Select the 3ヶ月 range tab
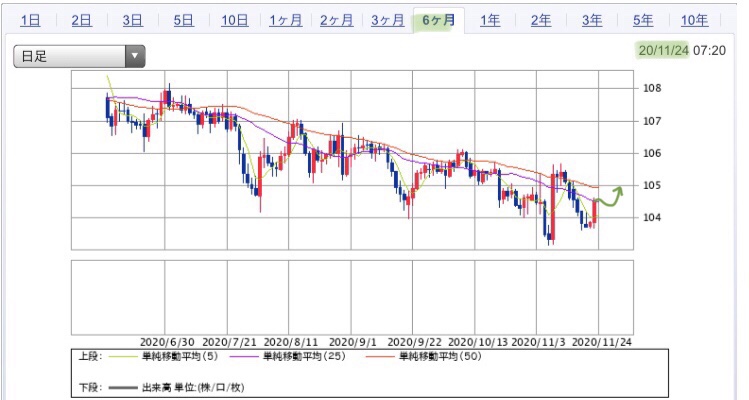Screen dimensions: 749x400 (387, 20)
